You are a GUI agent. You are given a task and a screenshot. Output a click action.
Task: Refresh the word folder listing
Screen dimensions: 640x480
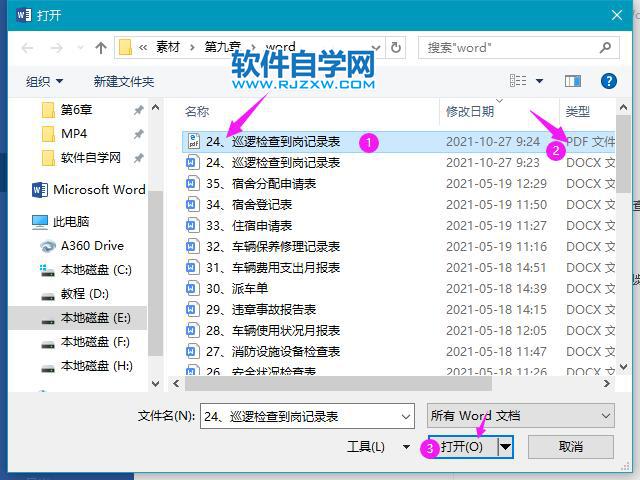396,48
